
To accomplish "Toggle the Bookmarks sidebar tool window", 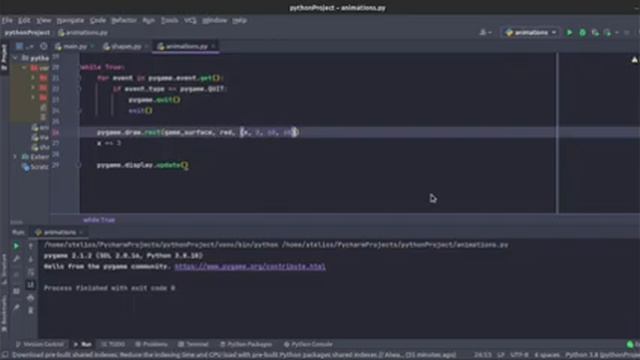I will [4, 312].
